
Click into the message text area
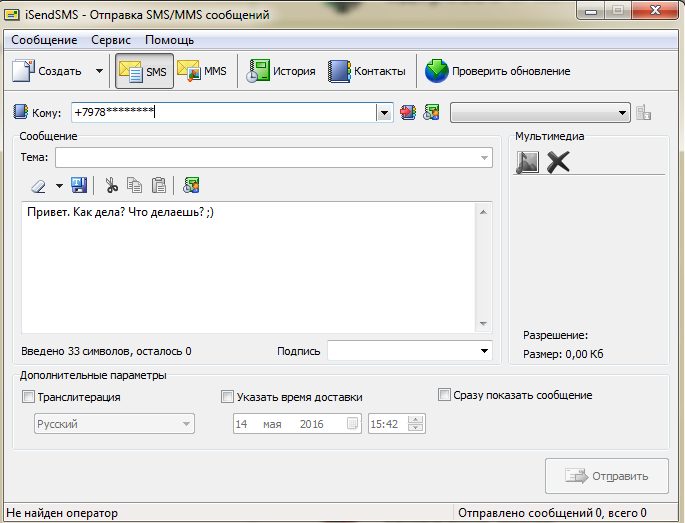(x=248, y=267)
